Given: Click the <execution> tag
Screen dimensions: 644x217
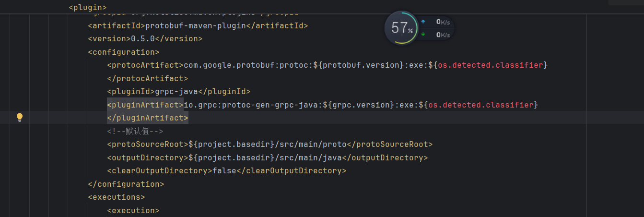Looking at the screenshot, I should coord(133,210).
